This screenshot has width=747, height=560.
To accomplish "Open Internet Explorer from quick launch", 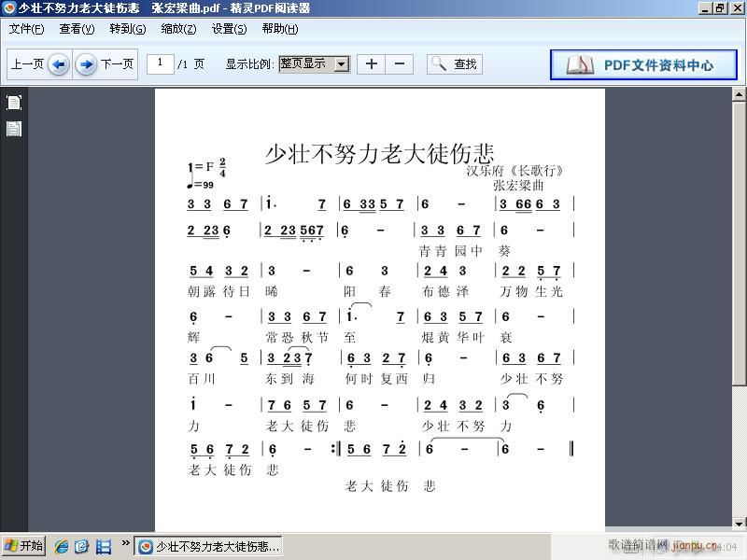I will point(62,547).
